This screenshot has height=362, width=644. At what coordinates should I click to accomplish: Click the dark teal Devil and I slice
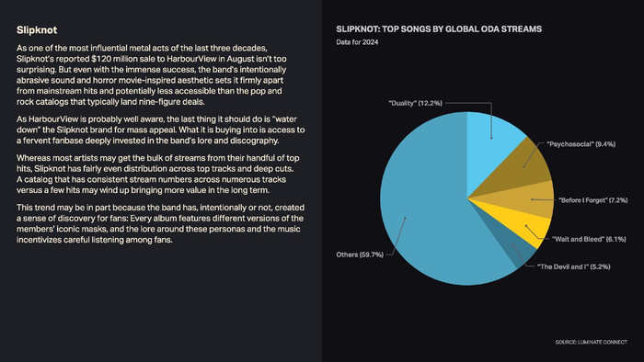516,245
